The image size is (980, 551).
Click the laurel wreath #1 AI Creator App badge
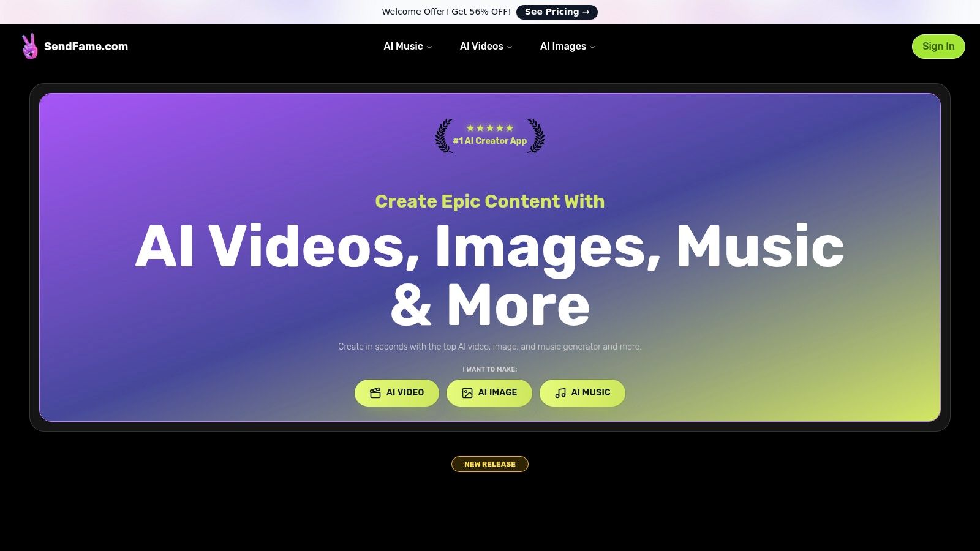click(489, 136)
